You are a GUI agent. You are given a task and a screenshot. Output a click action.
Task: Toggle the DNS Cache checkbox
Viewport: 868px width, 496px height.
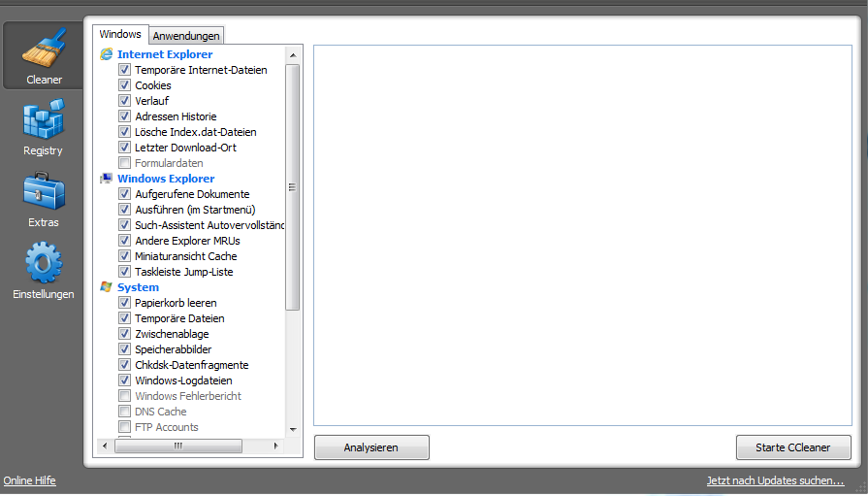click(x=125, y=412)
